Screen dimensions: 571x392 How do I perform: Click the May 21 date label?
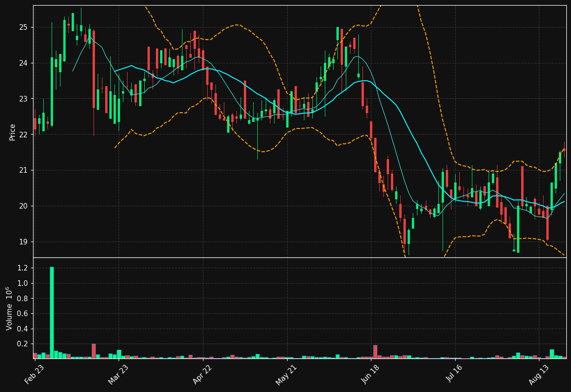287,375
